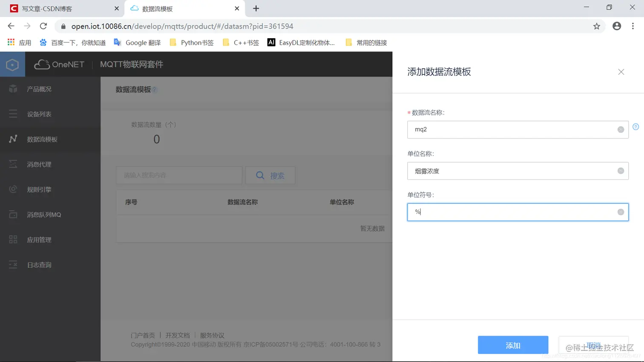This screenshot has height=362, width=644.
Task: Click the 数据流名称 column header
Action: tap(242, 202)
